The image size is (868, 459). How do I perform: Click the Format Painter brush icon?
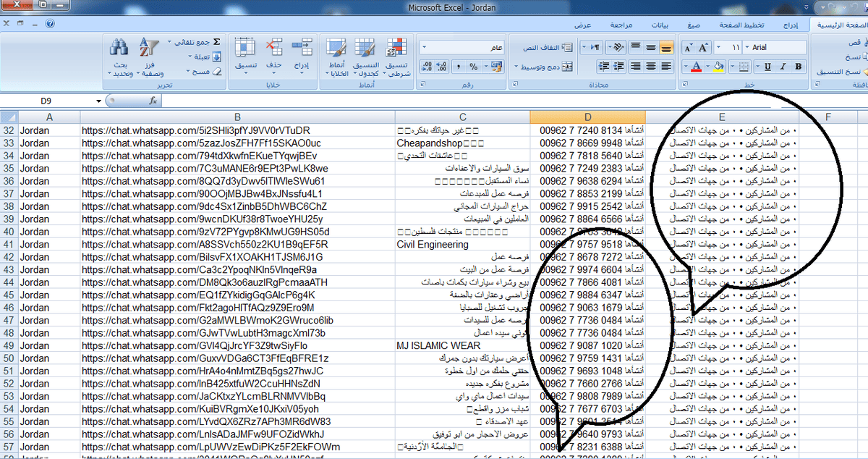coord(864,72)
